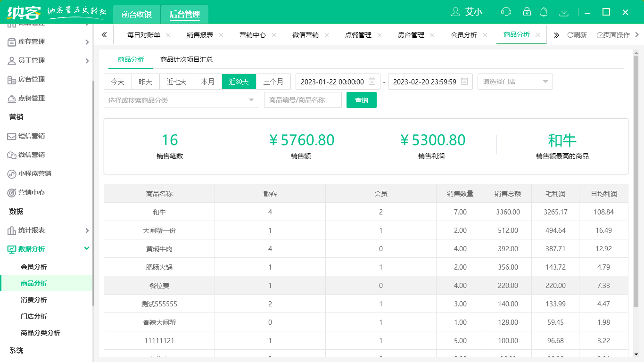Expand 统计报表 chevron arrow
Screen dimensions: 644x362
pos(87,230)
